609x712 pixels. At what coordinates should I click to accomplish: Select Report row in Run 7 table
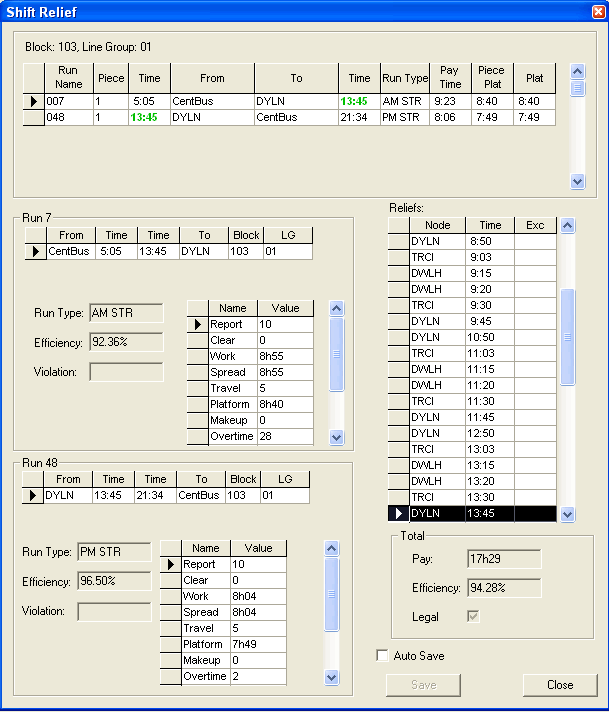(250, 324)
